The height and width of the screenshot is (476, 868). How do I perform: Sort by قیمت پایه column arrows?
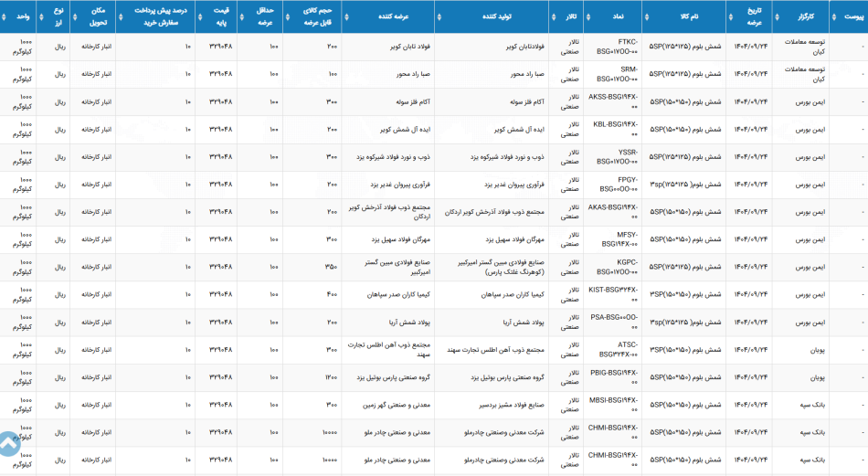point(200,16)
